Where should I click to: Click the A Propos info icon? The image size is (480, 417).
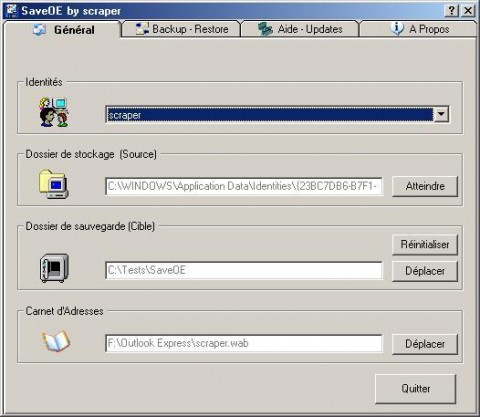click(x=397, y=29)
